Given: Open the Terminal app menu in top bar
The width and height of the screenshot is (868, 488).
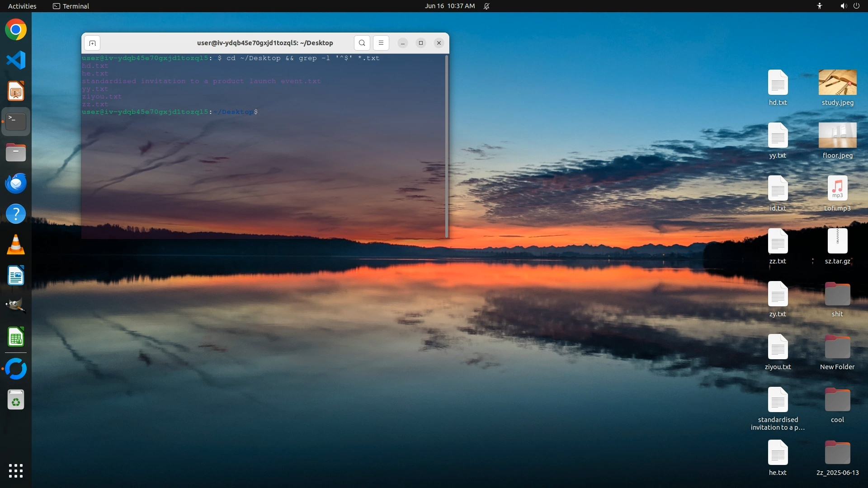Looking at the screenshot, I should pyautogui.click(x=71, y=6).
